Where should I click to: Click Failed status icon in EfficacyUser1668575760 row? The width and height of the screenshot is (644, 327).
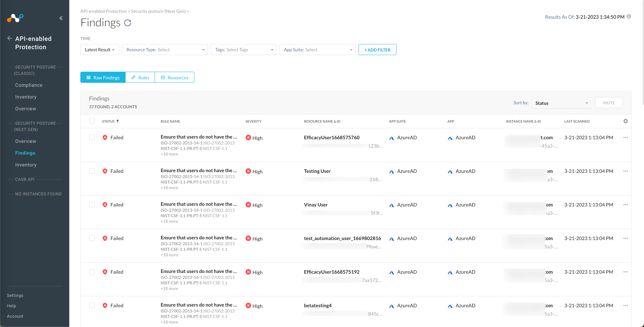(x=105, y=138)
